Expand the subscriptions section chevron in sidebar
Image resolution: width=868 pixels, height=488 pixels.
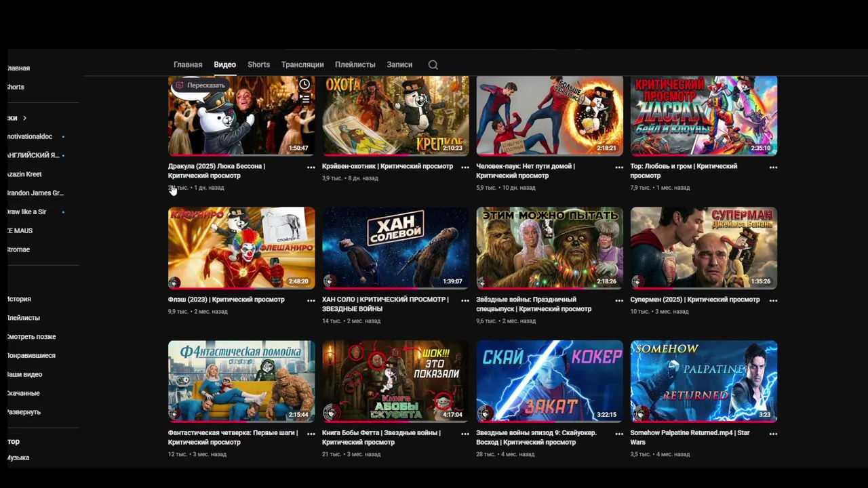pos(24,118)
